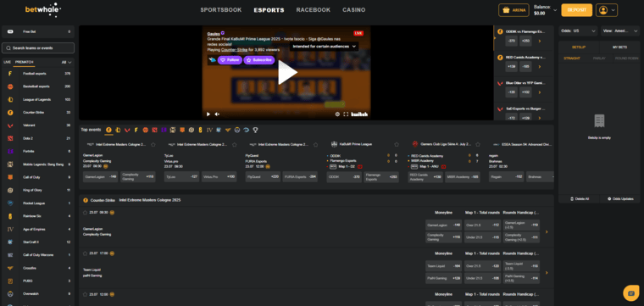Image resolution: width=644 pixels, height=306 pixels.
Task: Open Call of Duty sidebar category
Action: pyautogui.click(x=38, y=177)
